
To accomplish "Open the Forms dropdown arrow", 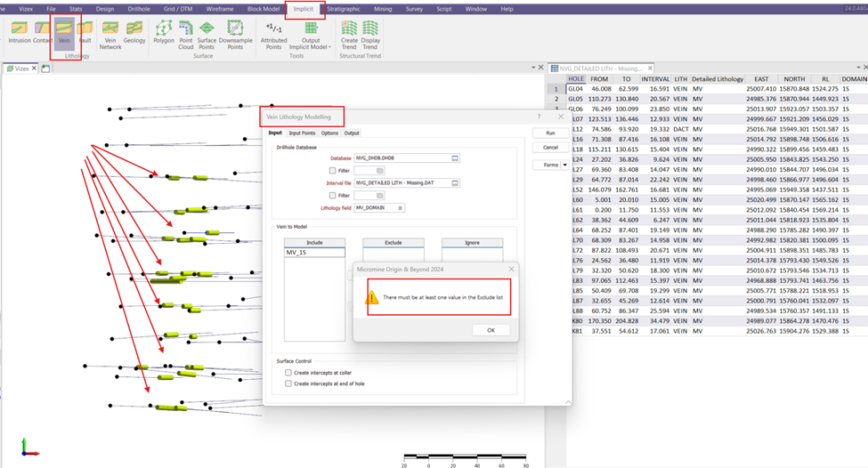I will tap(564, 165).
